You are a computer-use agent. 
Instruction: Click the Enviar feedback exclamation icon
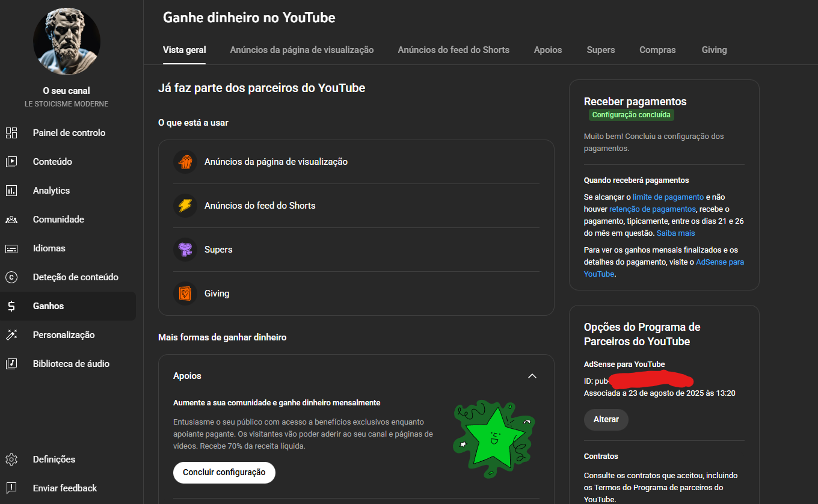pos(11,488)
